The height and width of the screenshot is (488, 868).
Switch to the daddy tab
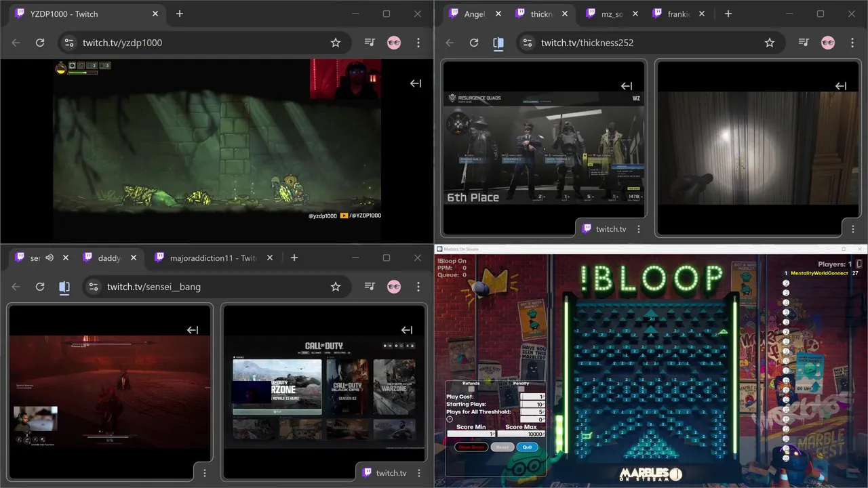[x=109, y=258]
